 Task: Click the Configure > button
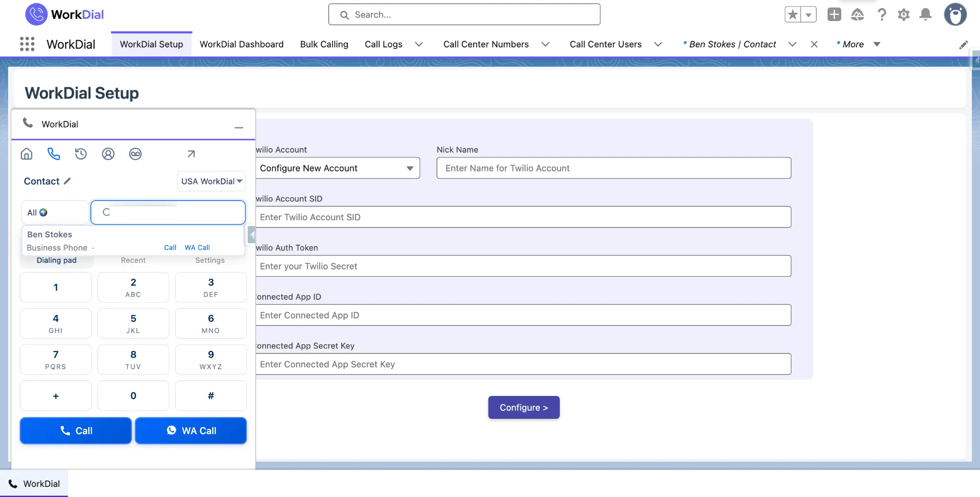(x=523, y=407)
